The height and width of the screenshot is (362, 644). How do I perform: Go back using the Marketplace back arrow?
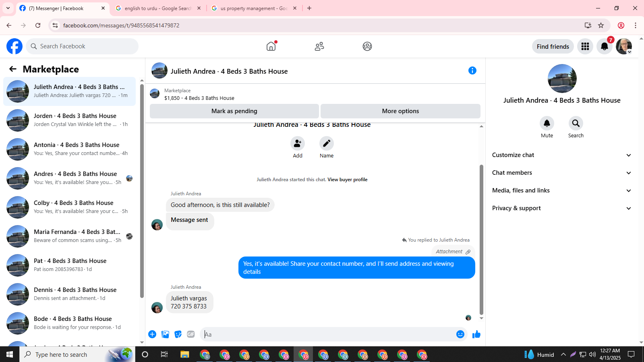coord(13,69)
